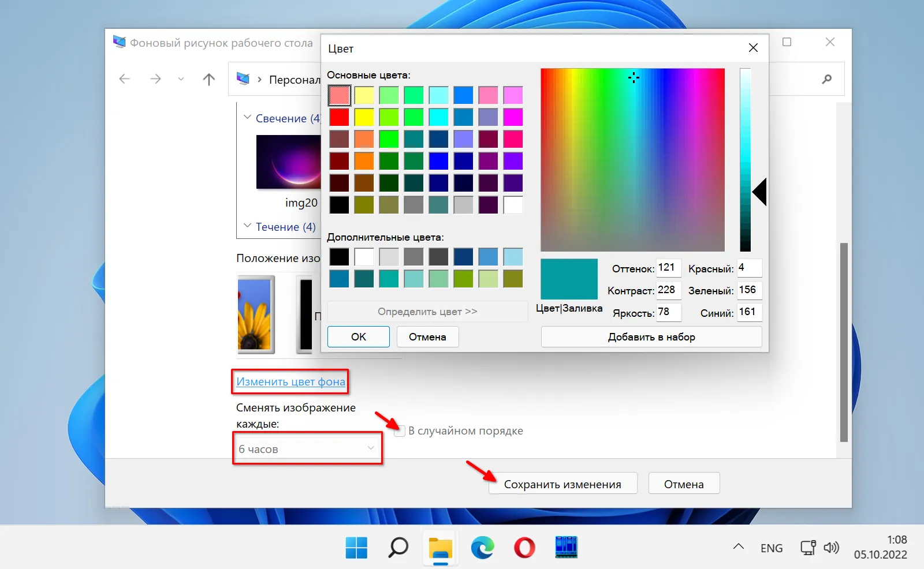Toggle the В случайном порядке checkbox
Viewport: 924px width, 569px height.
(400, 431)
